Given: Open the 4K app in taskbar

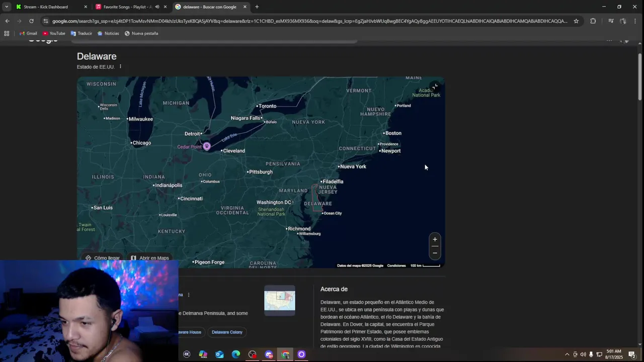Looking at the screenshot, I should [187, 354].
